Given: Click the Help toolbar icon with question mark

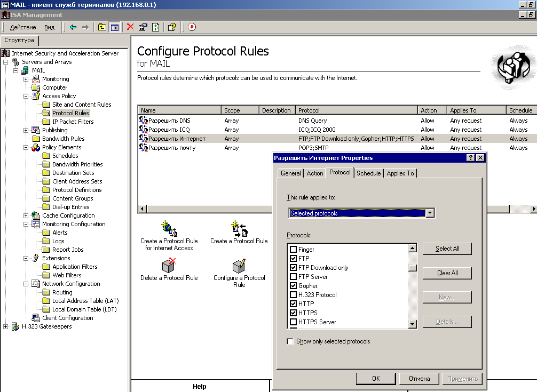Looking at the screenshot, I should 172,27.
